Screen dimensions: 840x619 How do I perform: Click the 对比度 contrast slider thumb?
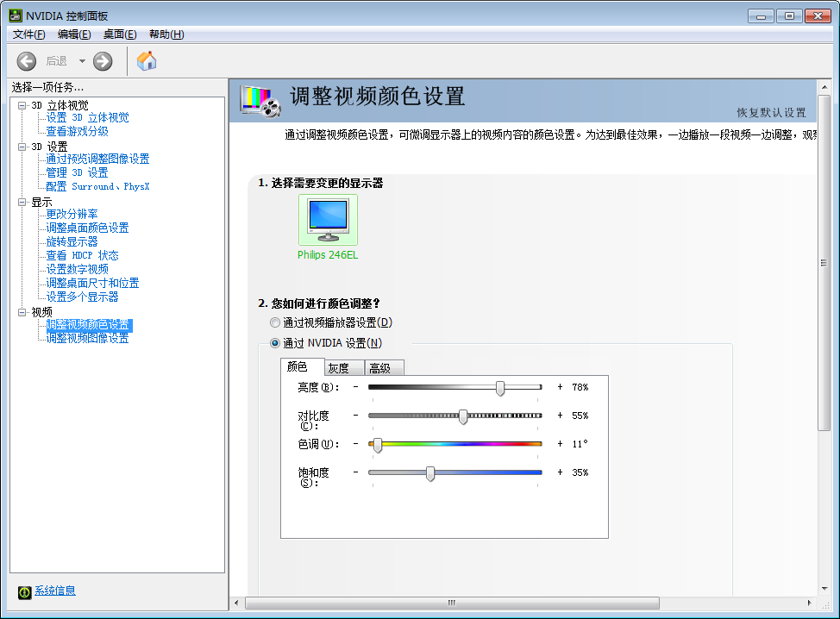(x=463, y=416)
